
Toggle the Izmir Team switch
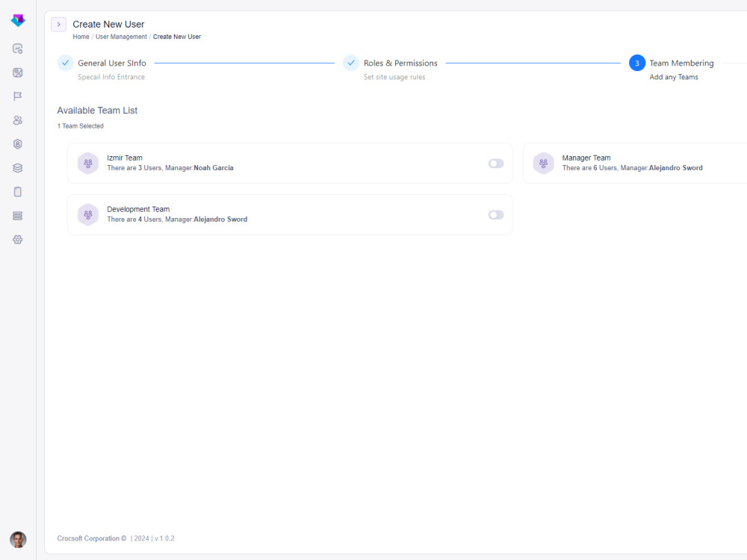[x=496, y=164]
